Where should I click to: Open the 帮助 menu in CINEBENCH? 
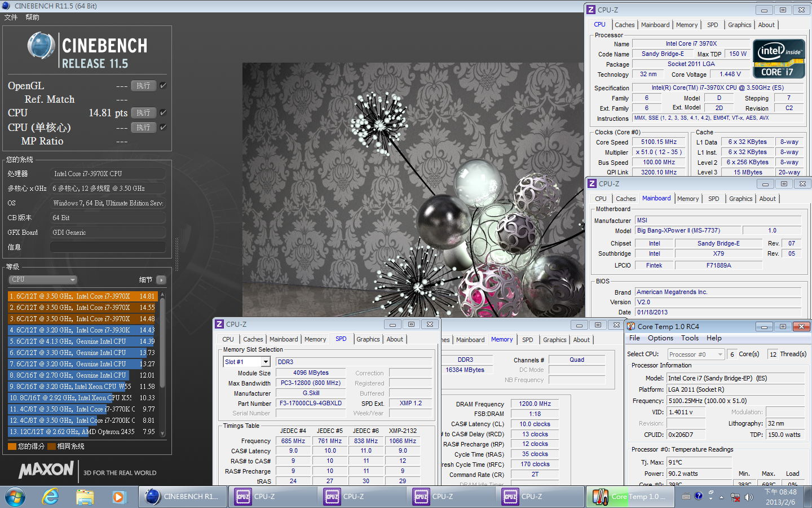pos(32,17)
